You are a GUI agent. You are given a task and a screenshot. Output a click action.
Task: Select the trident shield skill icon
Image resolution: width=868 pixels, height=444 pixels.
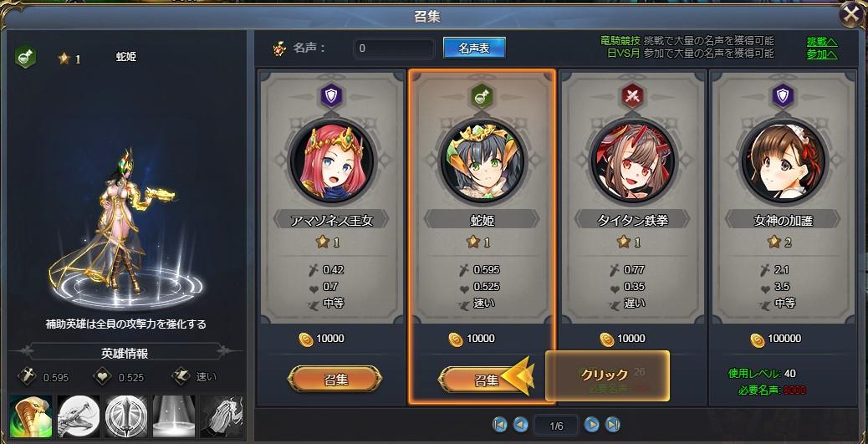[126, 416]
